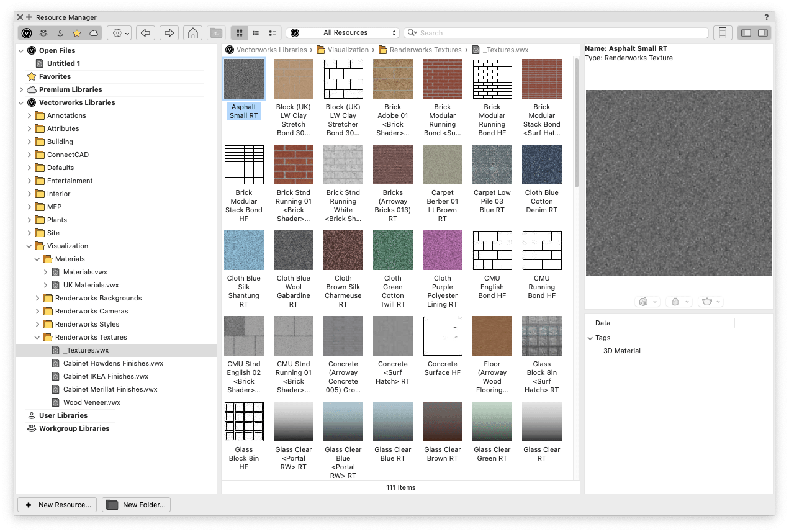
Task: Toggle the Premium Libraries cloud filter
Action: pos(94,33)
